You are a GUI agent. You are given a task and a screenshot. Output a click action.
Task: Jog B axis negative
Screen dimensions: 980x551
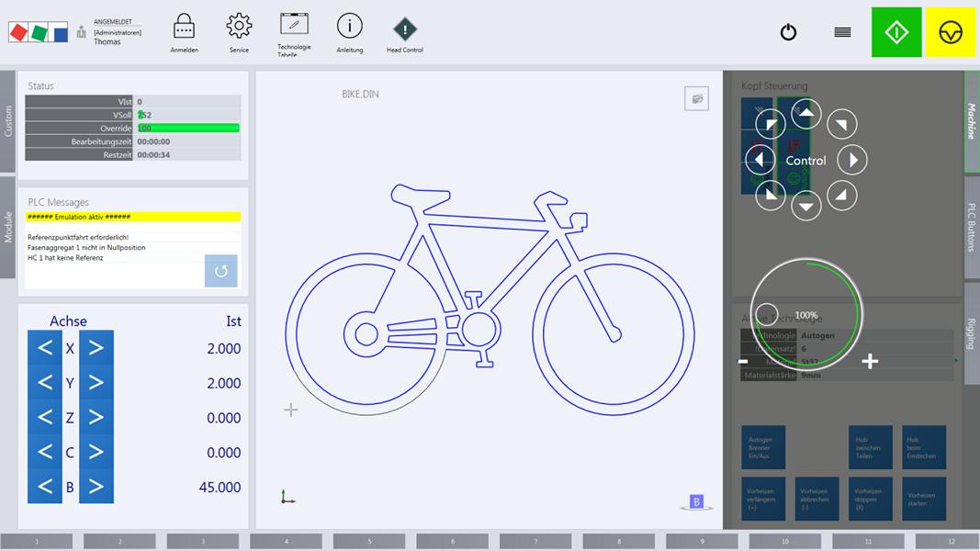pyautogui.click(x=45, y=486)
